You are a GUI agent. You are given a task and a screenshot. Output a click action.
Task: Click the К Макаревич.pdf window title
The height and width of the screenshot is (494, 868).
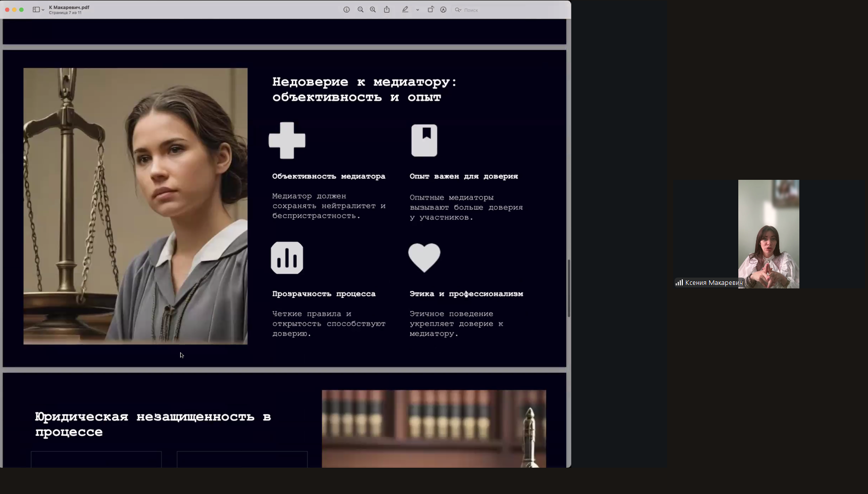pyautogui.click(x=69, y=7)
